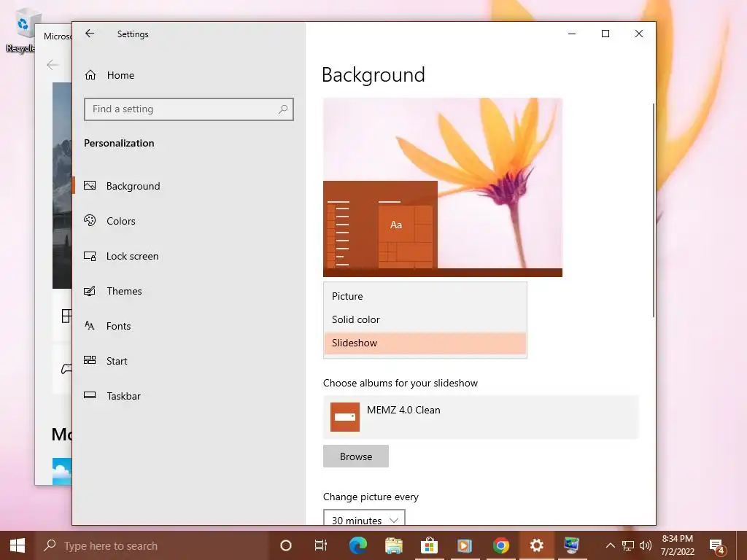Open Colors personalization page
The width and height of the screenshot is (747, 560).
click(189, 221)
